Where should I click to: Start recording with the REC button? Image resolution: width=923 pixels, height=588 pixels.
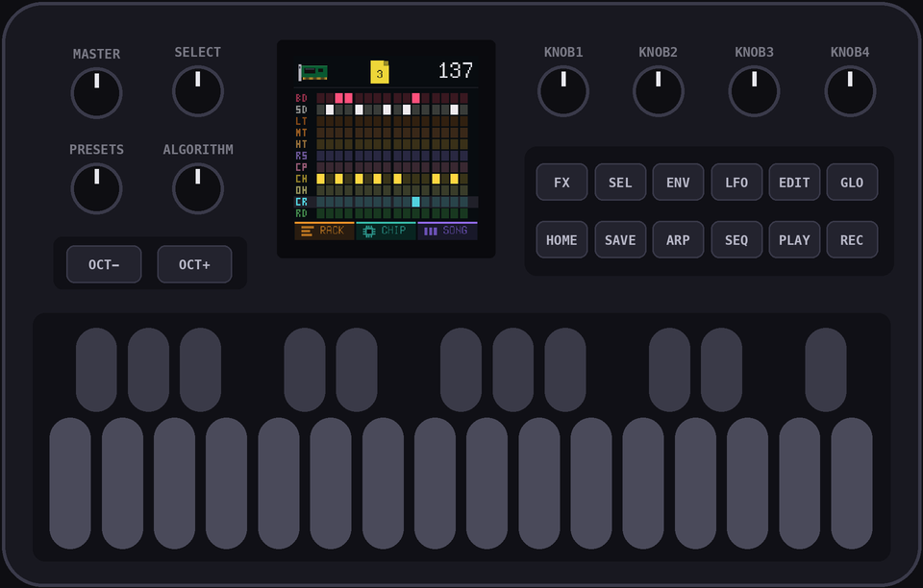coord(852,240)
